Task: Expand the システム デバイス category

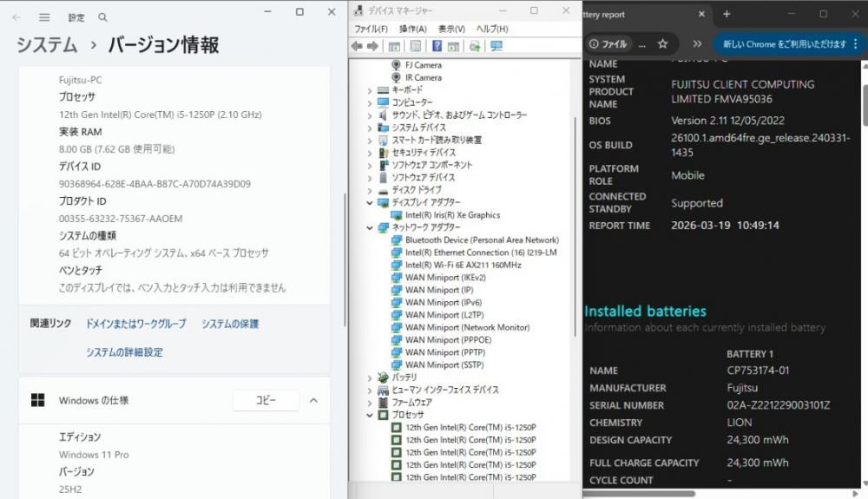Action: pos(370,128)
